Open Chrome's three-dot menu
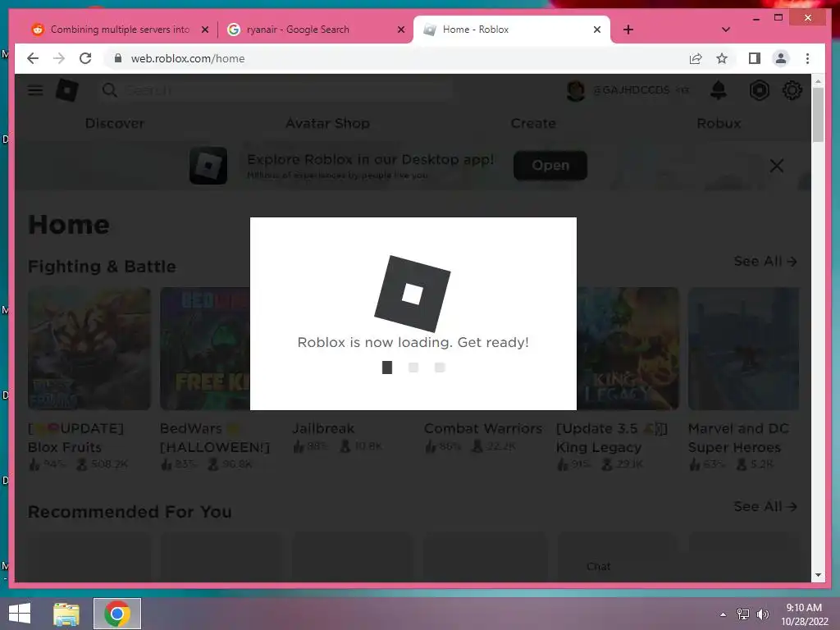 807,58
